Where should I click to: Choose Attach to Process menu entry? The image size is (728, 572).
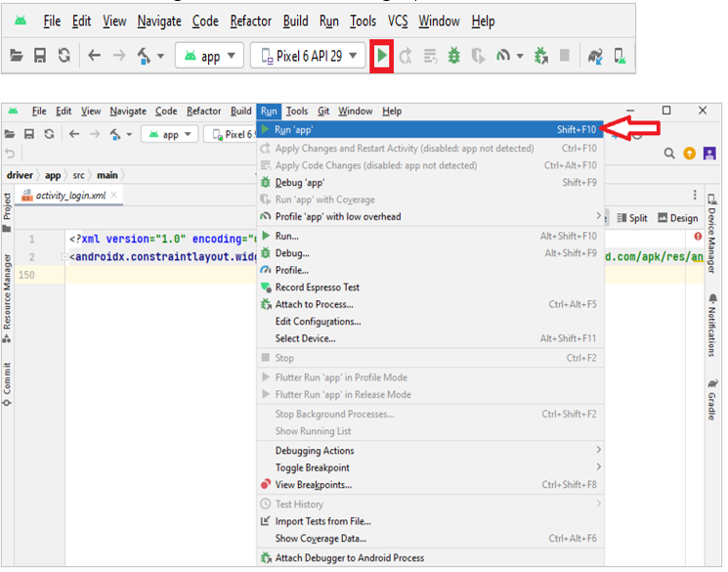430,304
